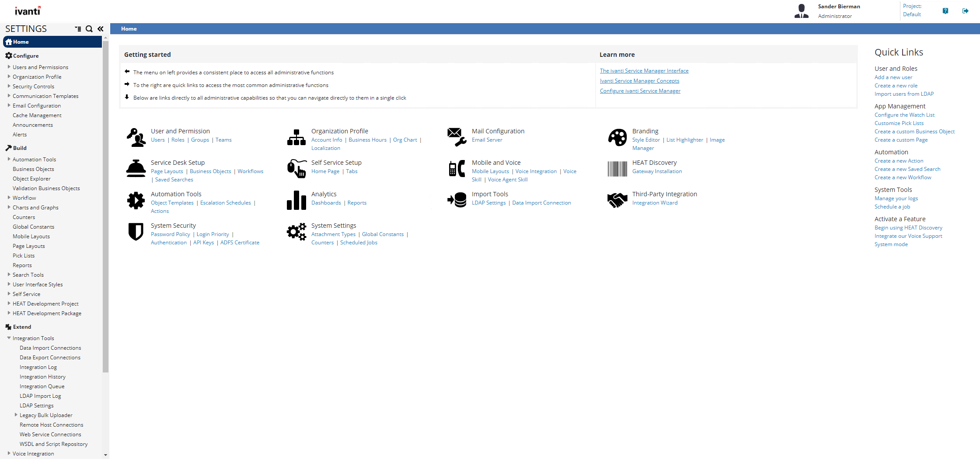
Task: Expand the Email Configuration tree node
Action: [x=9, y=105]
